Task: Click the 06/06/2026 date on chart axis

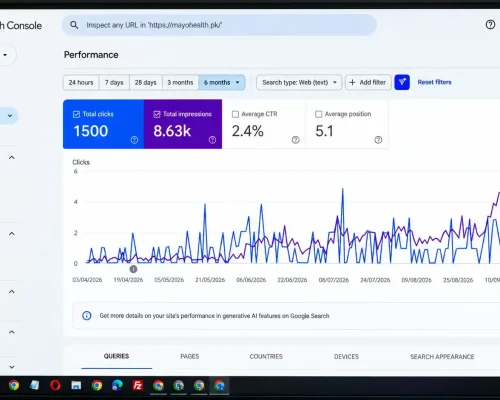Action: pos(251,280)
